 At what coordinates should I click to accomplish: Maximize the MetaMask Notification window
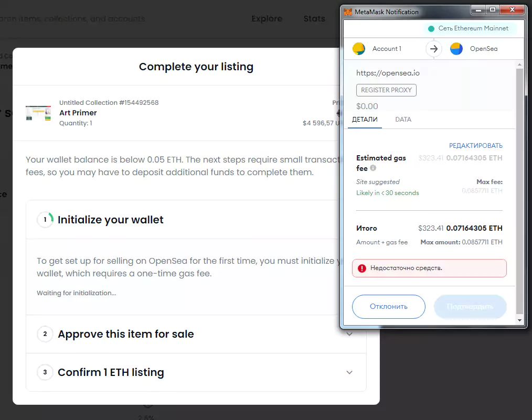(x=493, y=10)
